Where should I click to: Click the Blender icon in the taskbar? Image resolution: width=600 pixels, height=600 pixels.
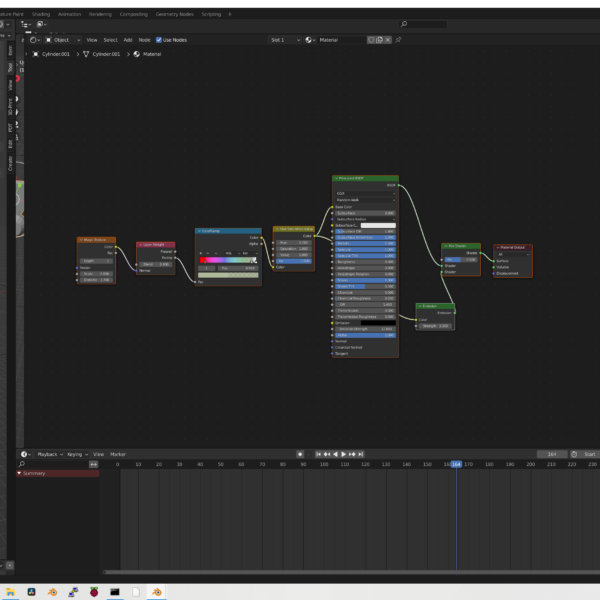[157, 592]
